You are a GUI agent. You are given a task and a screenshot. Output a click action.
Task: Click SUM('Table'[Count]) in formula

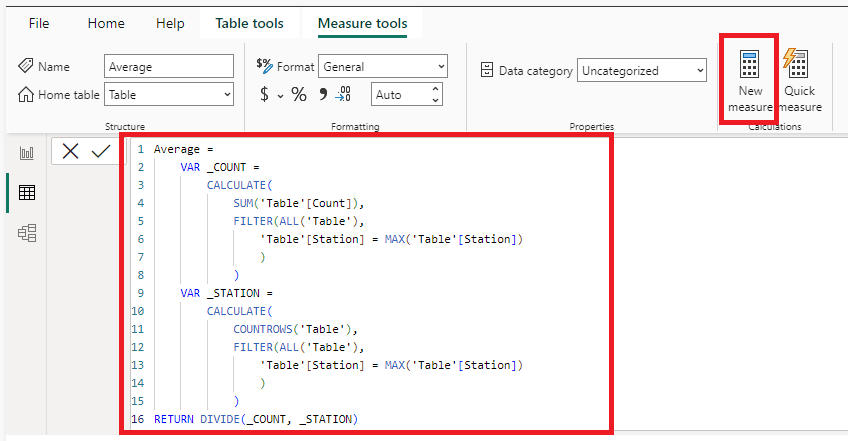tap(299, 203)
